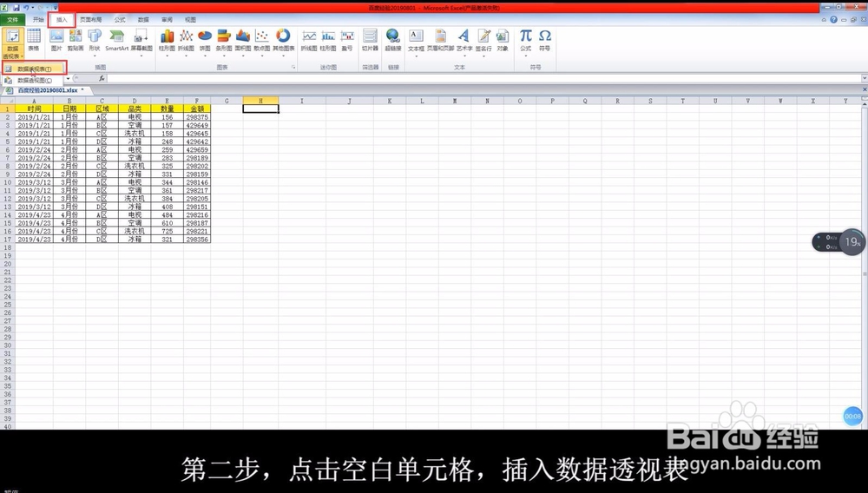This screenshot has height=493, width=868.
Task: Insert an 对象 object
Action: point(502,40)
